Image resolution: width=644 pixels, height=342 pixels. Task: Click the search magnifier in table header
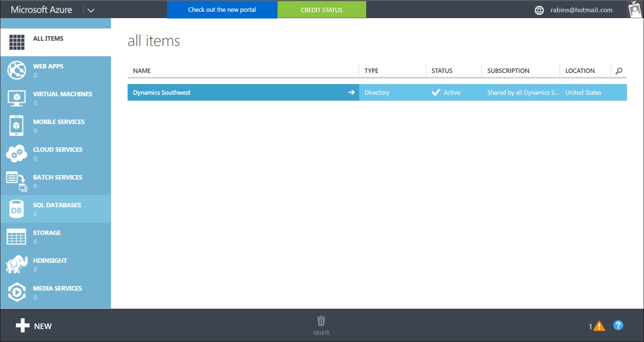coord(619,71)
